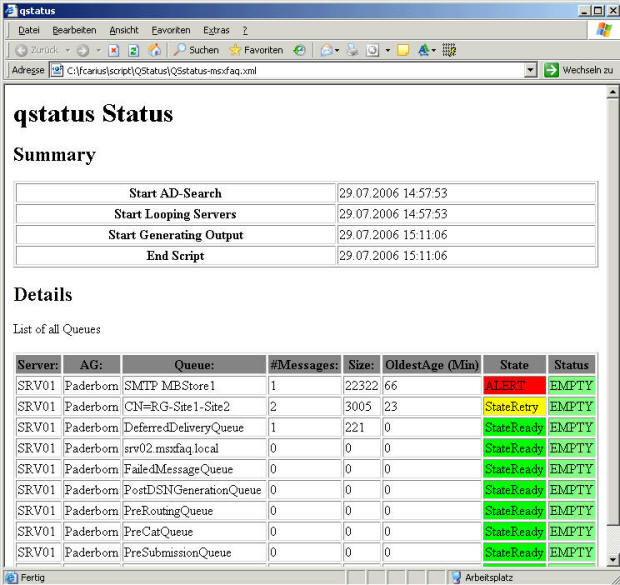620x585 pixels.
Task: Open the Datei menu
Action: click(x=28, y=30)
